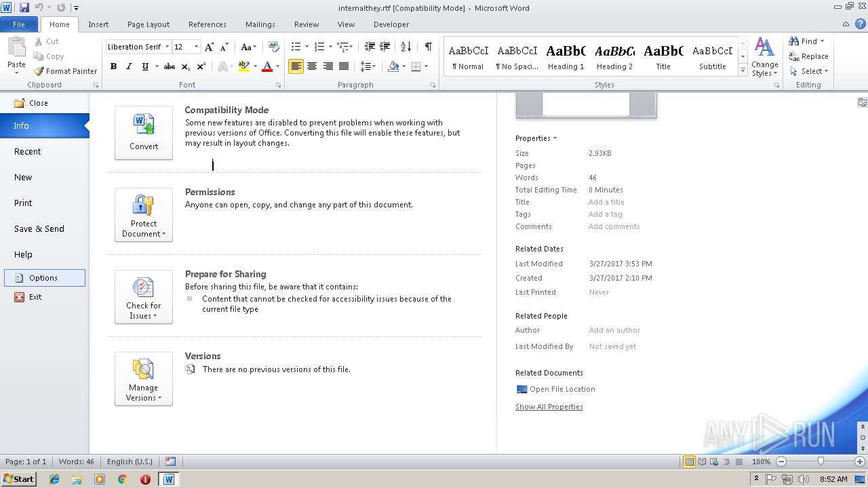
Task: Toggle Align Text Left
Action: pos(296,66)
